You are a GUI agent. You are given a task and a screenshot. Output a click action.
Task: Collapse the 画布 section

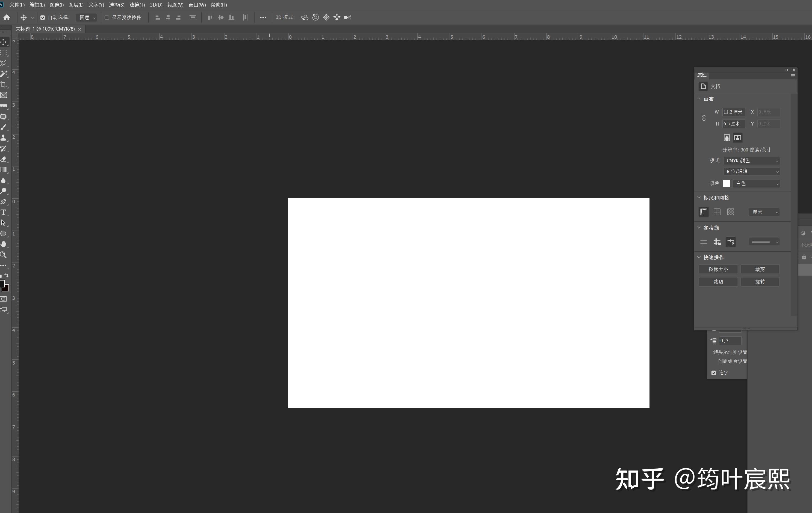click(x=699, y=99)
